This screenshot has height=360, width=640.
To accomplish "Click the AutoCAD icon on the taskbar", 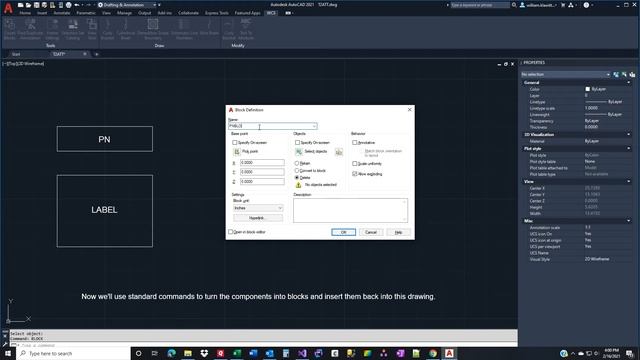I will click(449, 353).
